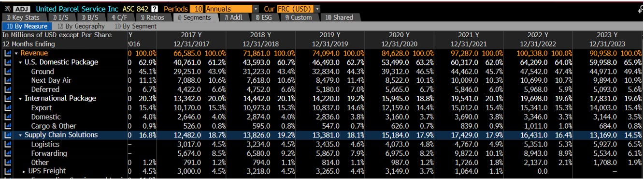Click the 12/31/2020 period ending date

[x=399, y=44]
